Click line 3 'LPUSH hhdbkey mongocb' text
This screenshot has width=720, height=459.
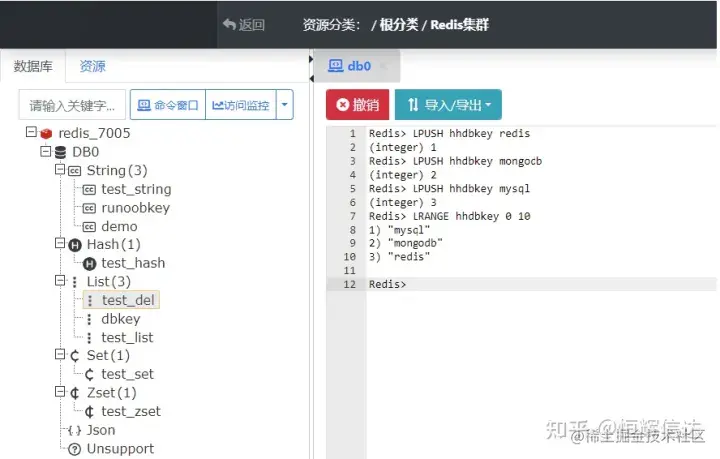point(477,161)
